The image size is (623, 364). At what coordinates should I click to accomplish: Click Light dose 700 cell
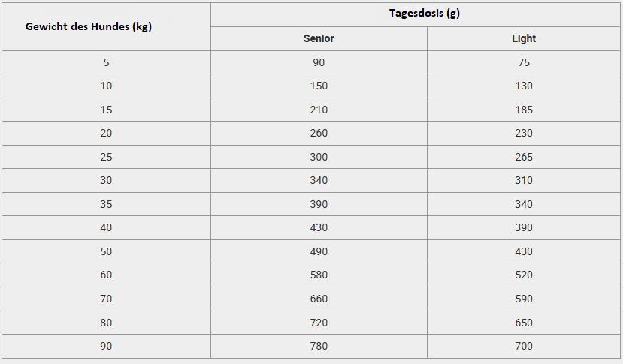click(524, 346)
